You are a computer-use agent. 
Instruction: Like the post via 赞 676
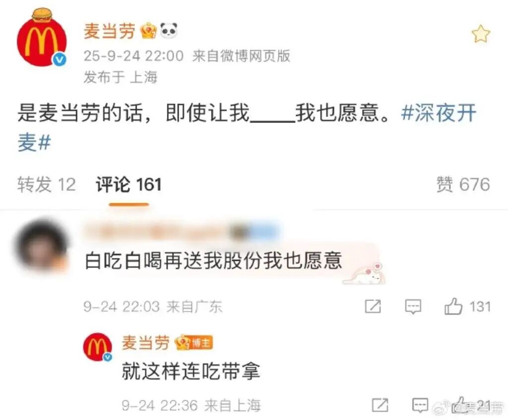click(x=463, y=184)
